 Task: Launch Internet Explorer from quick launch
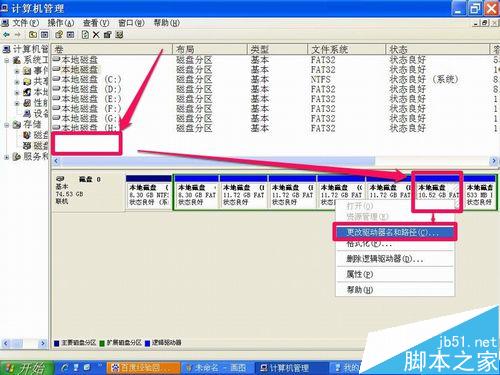(x=65, y=368)
